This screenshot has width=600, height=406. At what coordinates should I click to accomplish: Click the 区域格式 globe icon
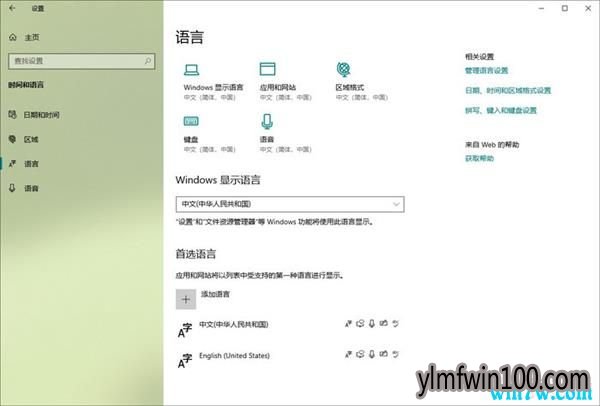pos(343,69)
